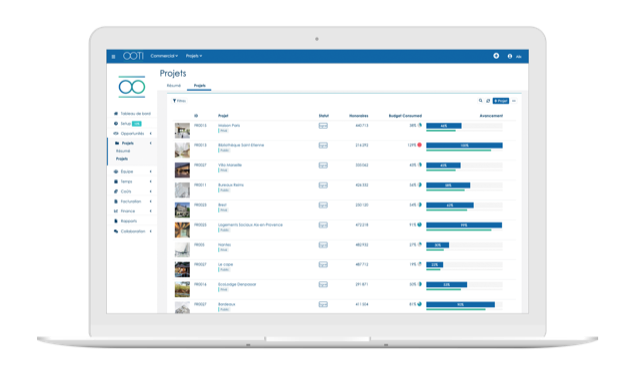
Task: Click the Maison Paris thumbnail image
Action: click(x=182, y=130)
